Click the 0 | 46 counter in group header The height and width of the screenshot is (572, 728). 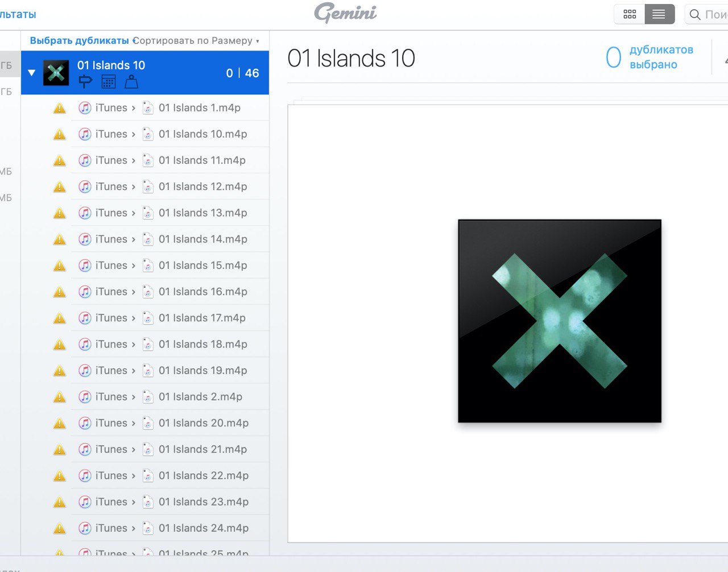[242, 73]
